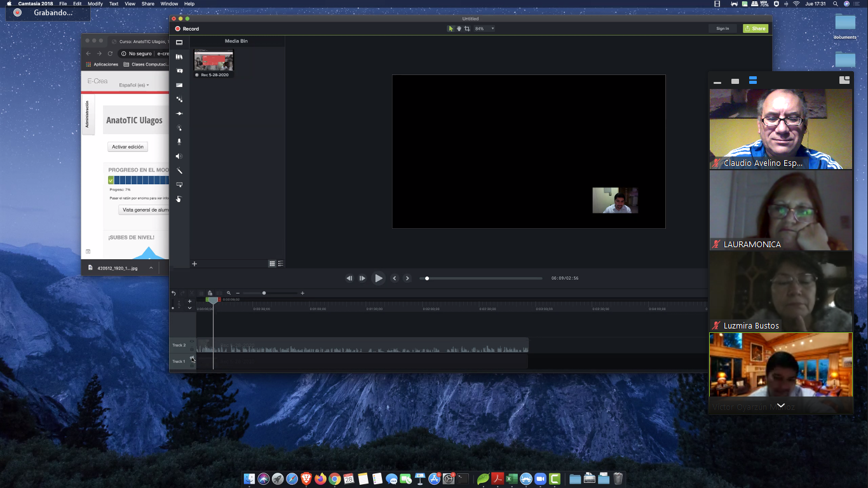Open the Audio Effects speaker icon
The width and height of the screenshot is (868, 488).
pos(179,156)
